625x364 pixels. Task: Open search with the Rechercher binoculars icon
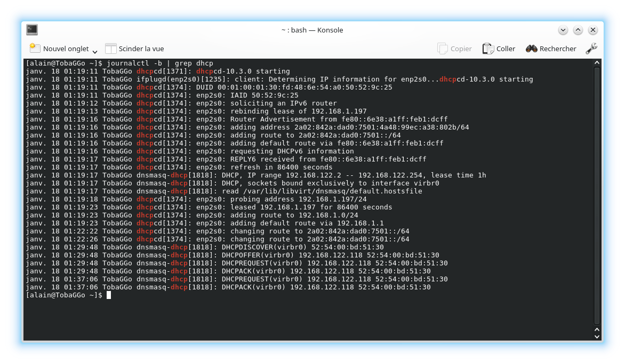531,48
